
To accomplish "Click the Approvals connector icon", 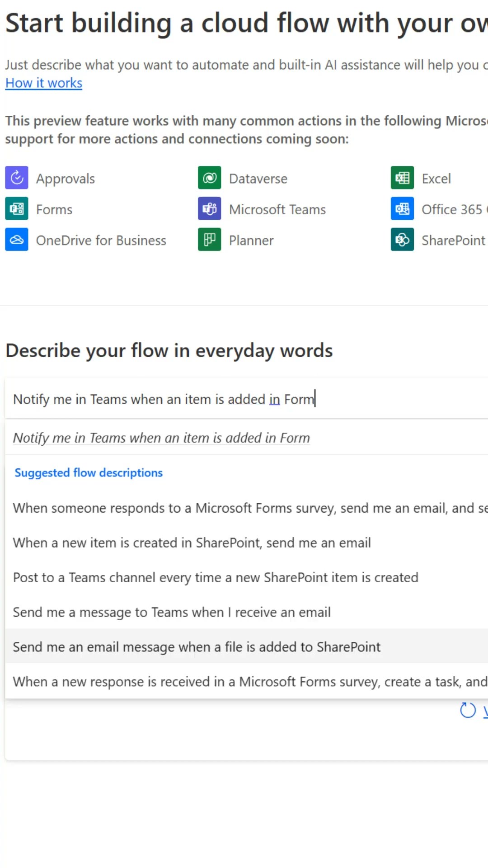I will click(17, 178).
